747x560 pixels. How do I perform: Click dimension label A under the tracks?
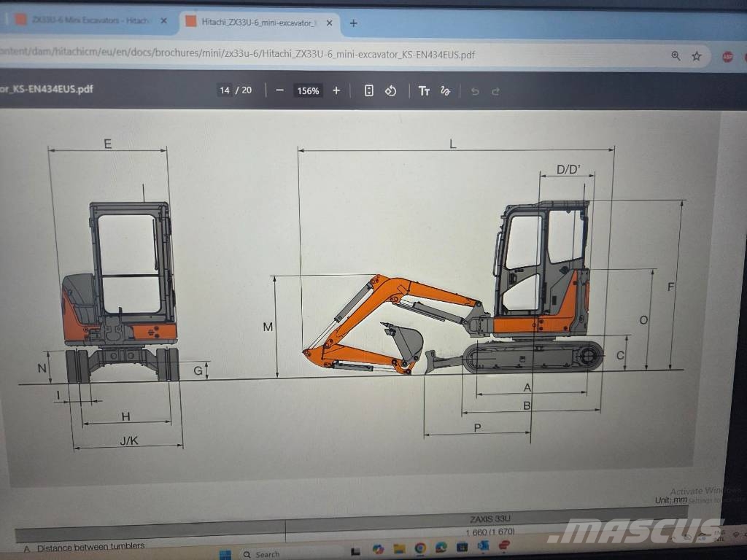point(527,387)
